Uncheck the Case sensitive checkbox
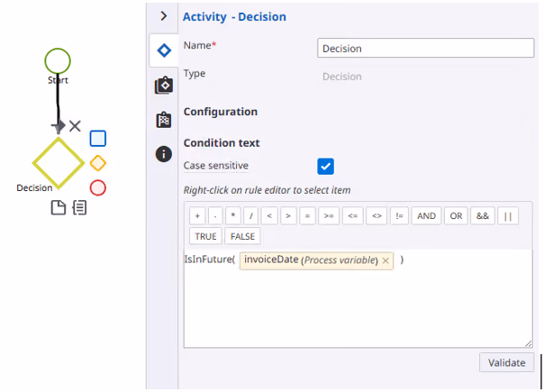The height and width of the screenshot is (392, 544). [325, 167]
